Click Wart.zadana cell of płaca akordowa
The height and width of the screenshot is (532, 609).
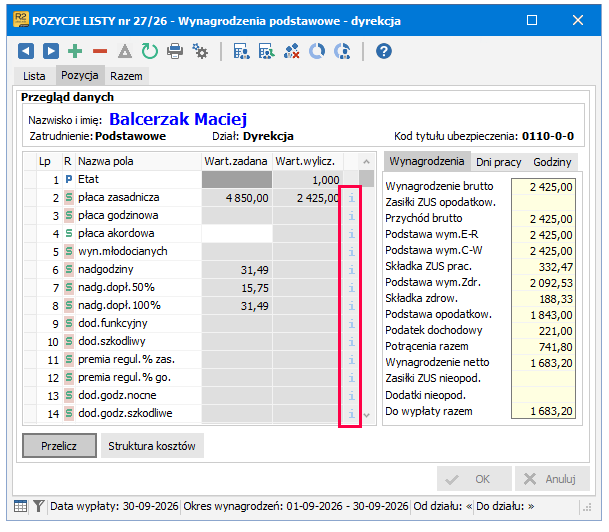237,234
